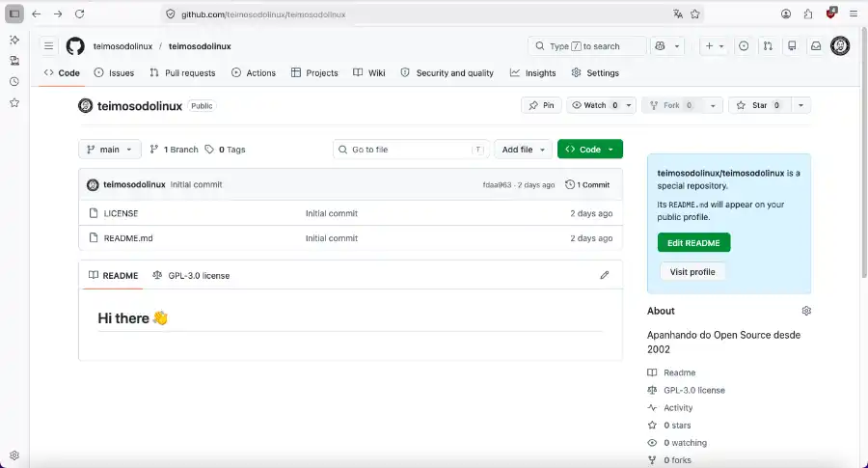Click the browser address bar URL
The image size is (868, 468).
263,14
